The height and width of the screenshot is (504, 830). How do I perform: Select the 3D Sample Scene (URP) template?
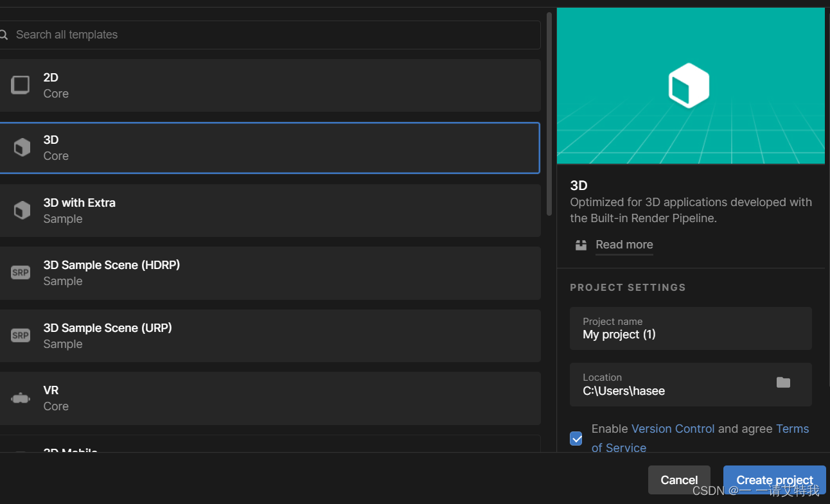click(270, 336)
